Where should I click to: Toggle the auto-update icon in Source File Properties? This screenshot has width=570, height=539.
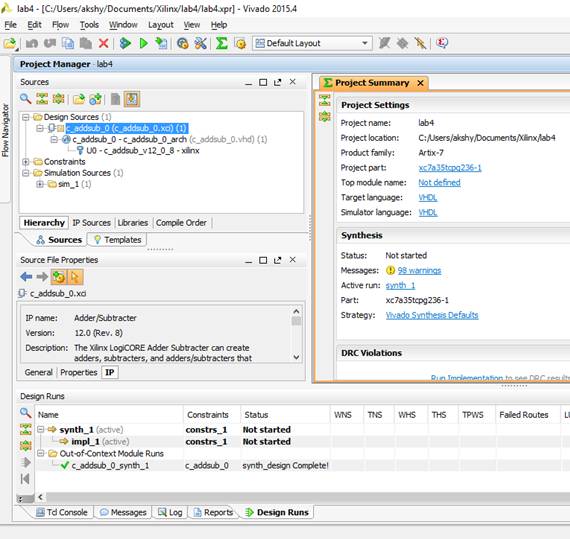click(59, 277)
